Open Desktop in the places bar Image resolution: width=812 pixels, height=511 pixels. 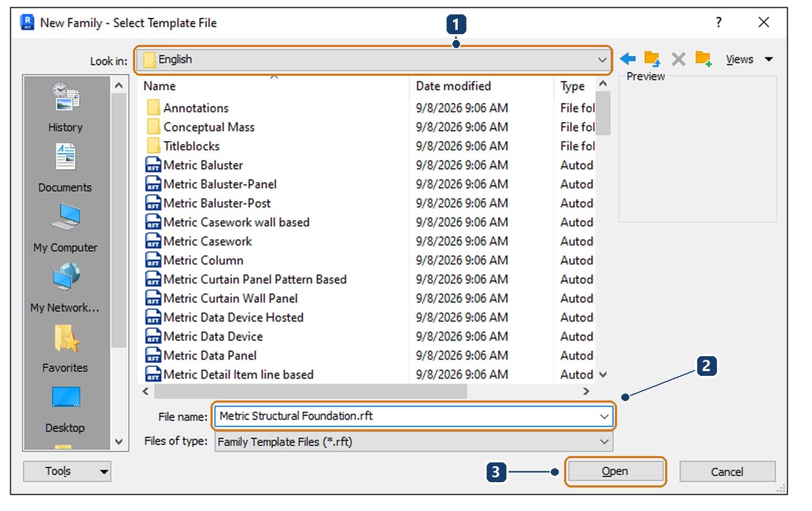[66, 397]
